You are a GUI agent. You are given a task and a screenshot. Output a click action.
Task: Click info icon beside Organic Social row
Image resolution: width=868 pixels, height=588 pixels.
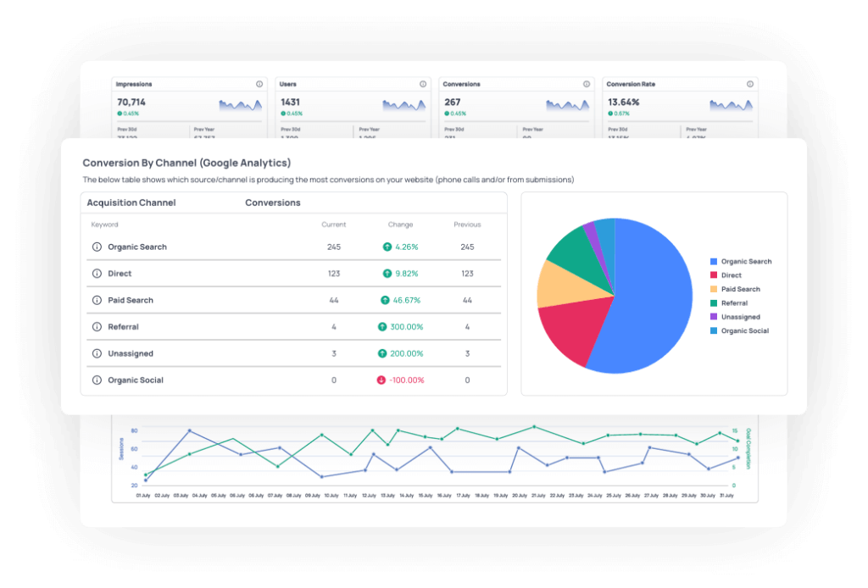(97, 380)
